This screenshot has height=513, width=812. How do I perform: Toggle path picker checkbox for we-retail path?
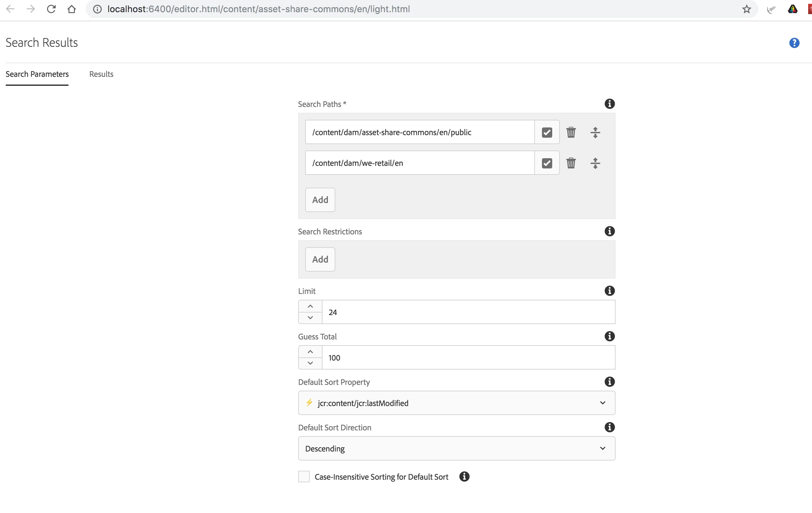click(547, 163)
